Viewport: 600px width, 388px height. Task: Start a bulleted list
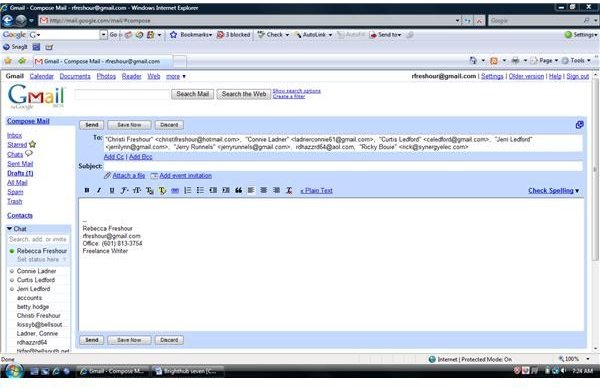[x=200, y=190]
